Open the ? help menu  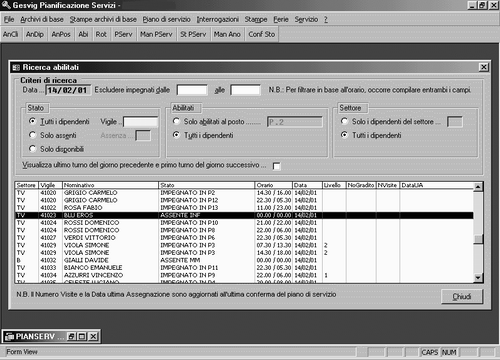(326, 19)
